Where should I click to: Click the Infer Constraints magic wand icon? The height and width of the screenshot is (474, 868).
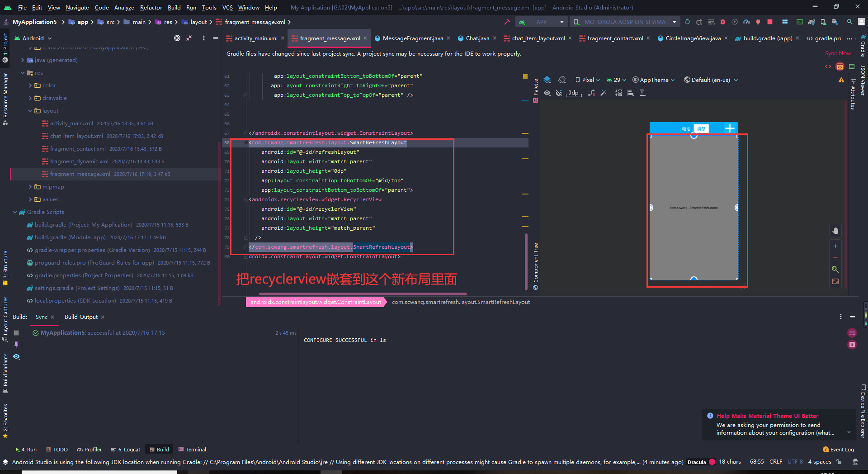(604, 93)
